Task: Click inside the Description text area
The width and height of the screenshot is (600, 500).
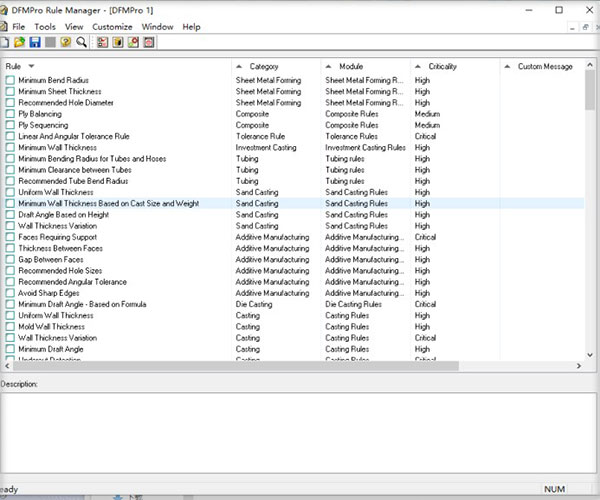Action: click(298, 433)
